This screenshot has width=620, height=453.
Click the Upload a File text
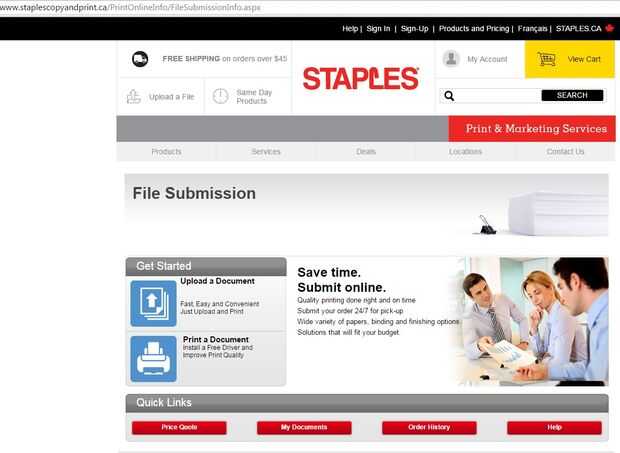click(172, 97)
